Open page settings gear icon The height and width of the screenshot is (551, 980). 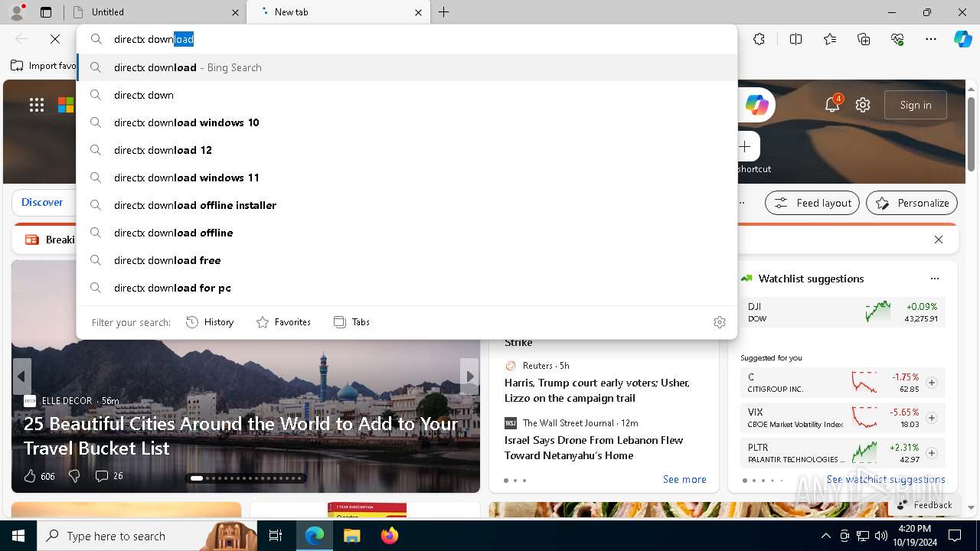(863, 105)
